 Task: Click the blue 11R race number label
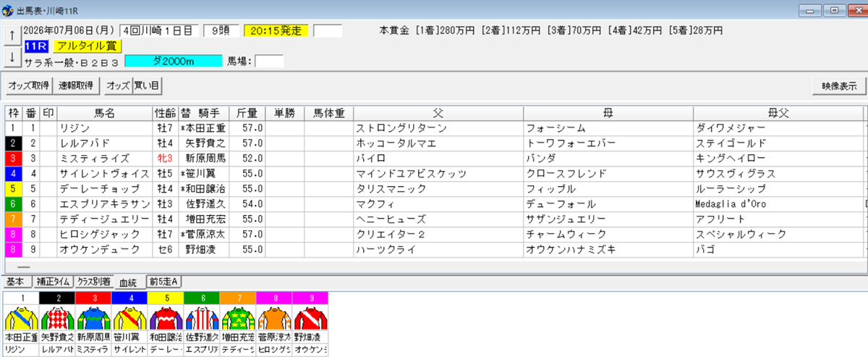(x=36, y=46)
